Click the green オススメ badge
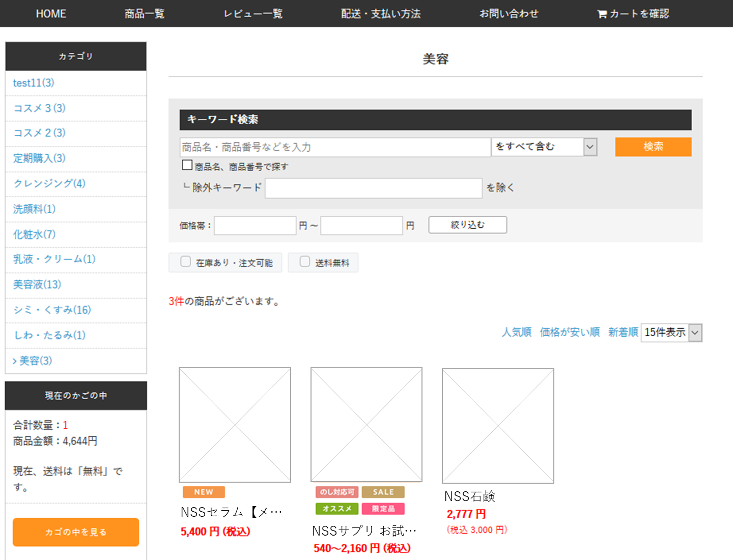Screen dimensions: 733x560 336,509
